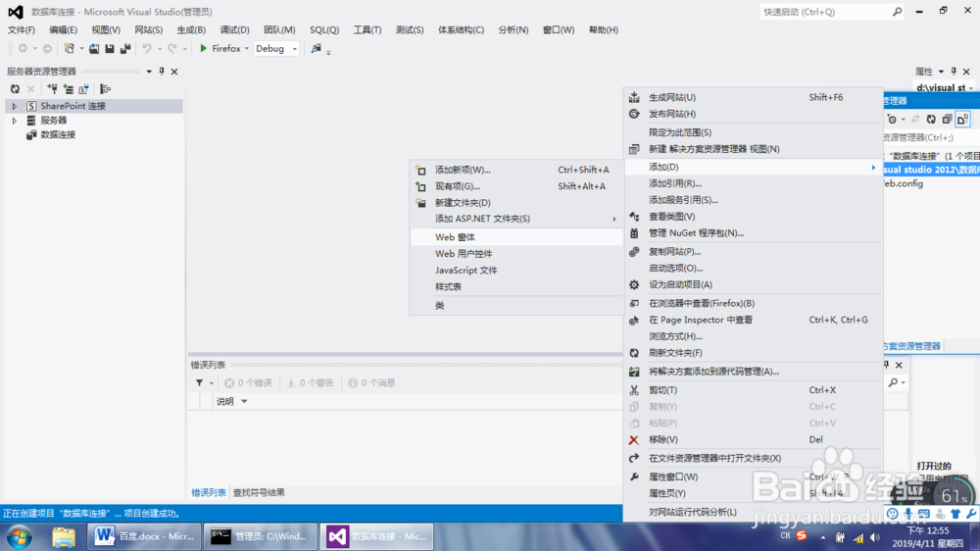Click the error list filter funnel icon
The image size is (980, 551).
[x=199, y=382]
